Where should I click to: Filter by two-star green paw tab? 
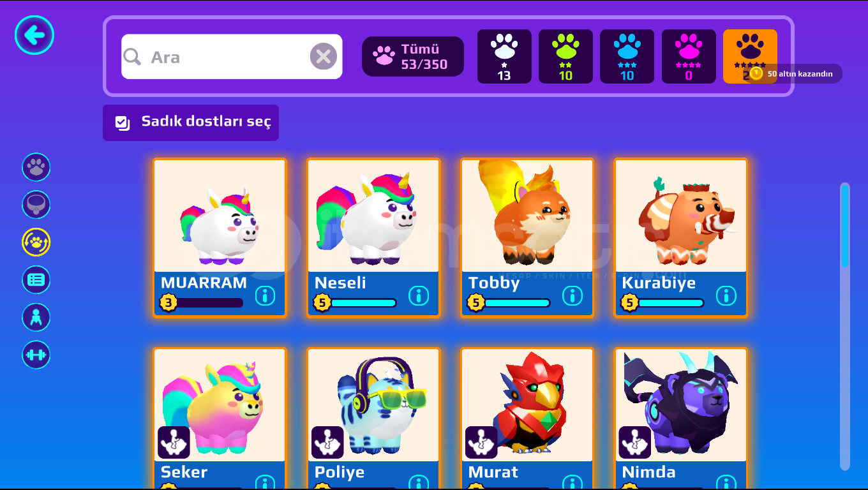point(565,56)
